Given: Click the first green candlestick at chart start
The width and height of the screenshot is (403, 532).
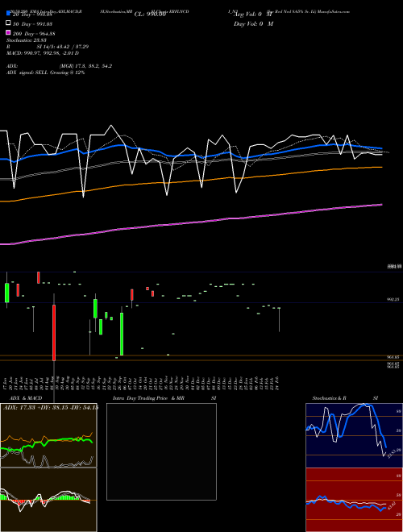Looking at the screenshot, I should pyautogui.click(x=6, y=293).
